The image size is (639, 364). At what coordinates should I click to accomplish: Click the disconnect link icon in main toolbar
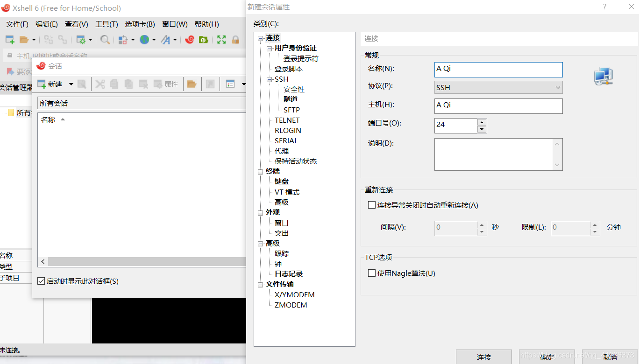49,40
